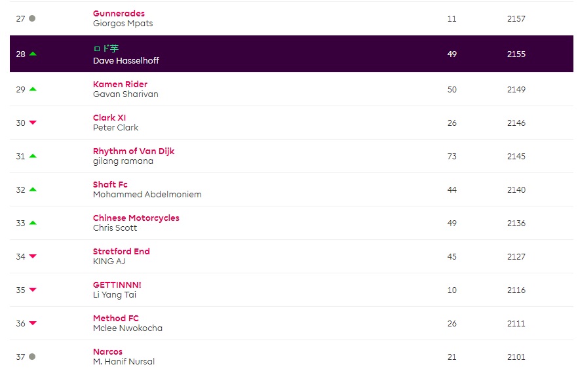Image resolution: width=578 pixels, height=392 pixels.
Task: Click the green up arrow beside rank 28
Action: (33, 54)
